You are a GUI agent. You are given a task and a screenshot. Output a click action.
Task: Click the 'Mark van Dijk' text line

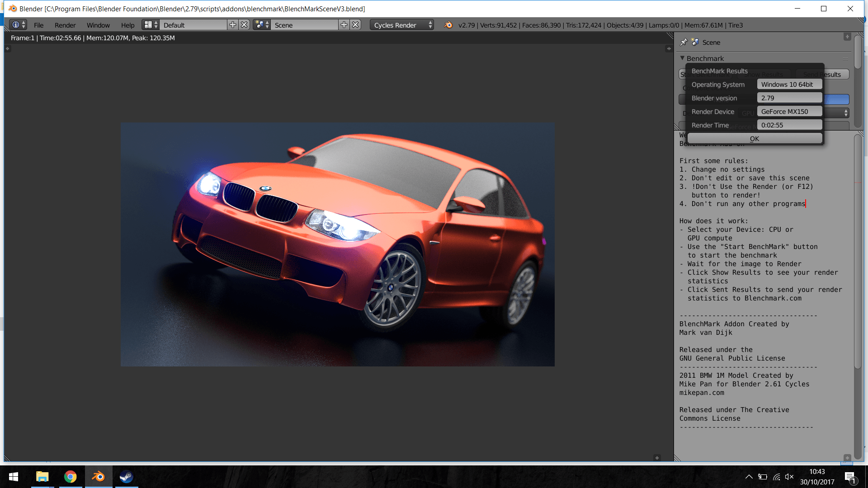click(x=706, y=333)
